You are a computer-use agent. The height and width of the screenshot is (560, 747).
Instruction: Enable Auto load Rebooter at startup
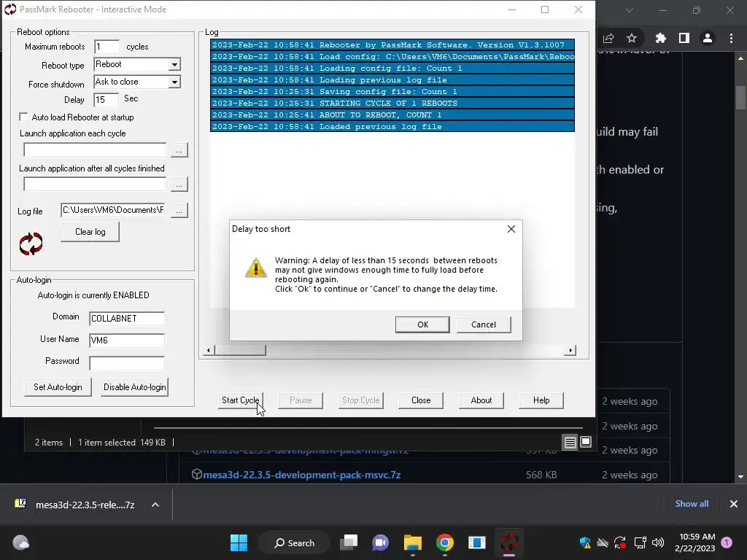pos(23,117)
